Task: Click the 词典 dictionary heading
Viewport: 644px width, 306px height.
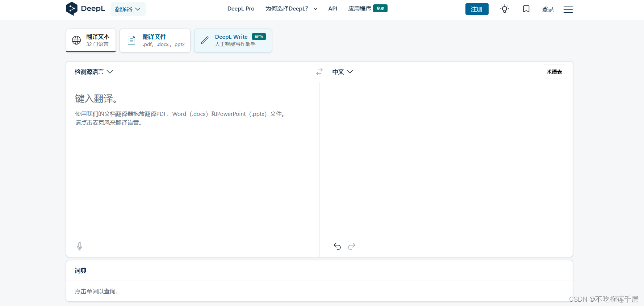Action: click(x=80, y=271)
